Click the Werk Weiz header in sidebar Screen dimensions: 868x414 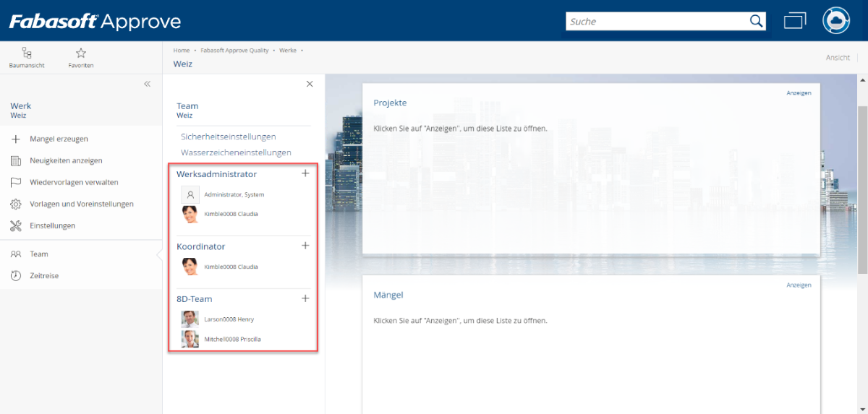coord(21,110)
